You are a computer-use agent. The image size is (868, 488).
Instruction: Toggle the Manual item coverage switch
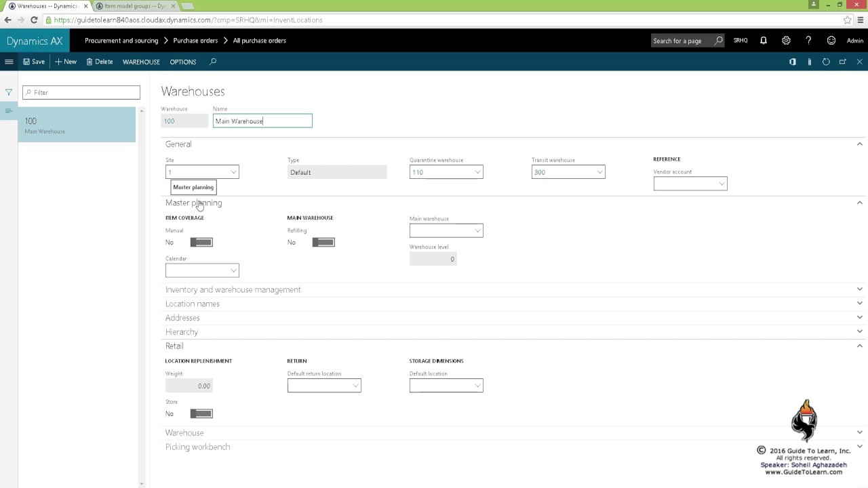[x=201, y=242]
